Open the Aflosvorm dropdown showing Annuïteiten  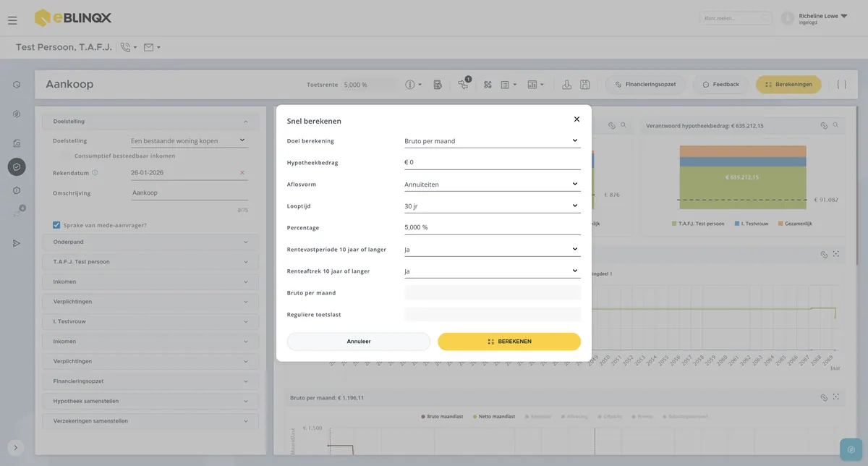pos(492,184)
